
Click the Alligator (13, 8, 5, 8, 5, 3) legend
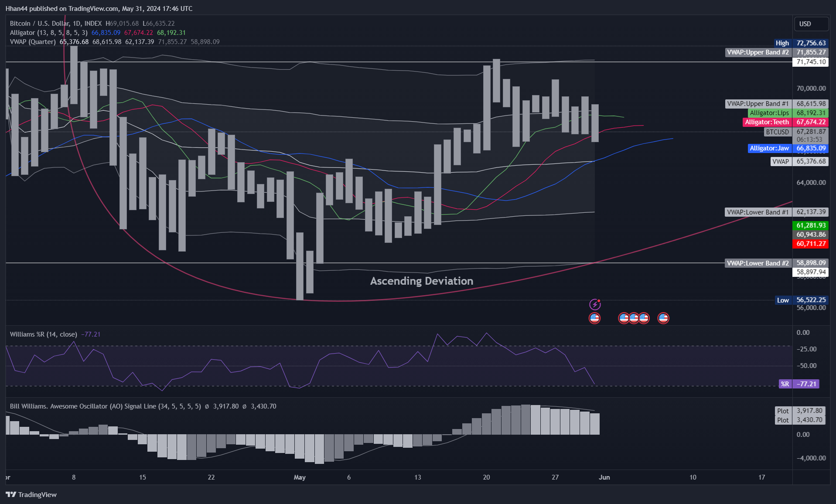pyautogui.click(x=49, y=33)
